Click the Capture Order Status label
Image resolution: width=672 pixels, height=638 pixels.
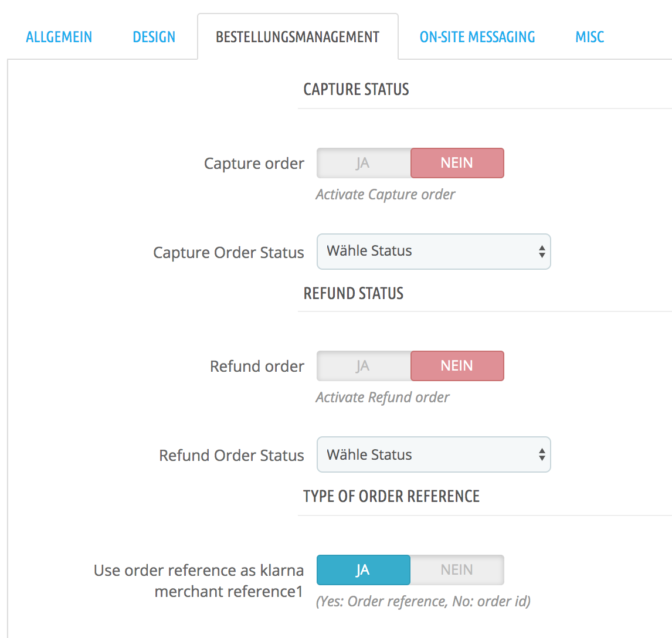pyautogui.click(x=229, y=253)
